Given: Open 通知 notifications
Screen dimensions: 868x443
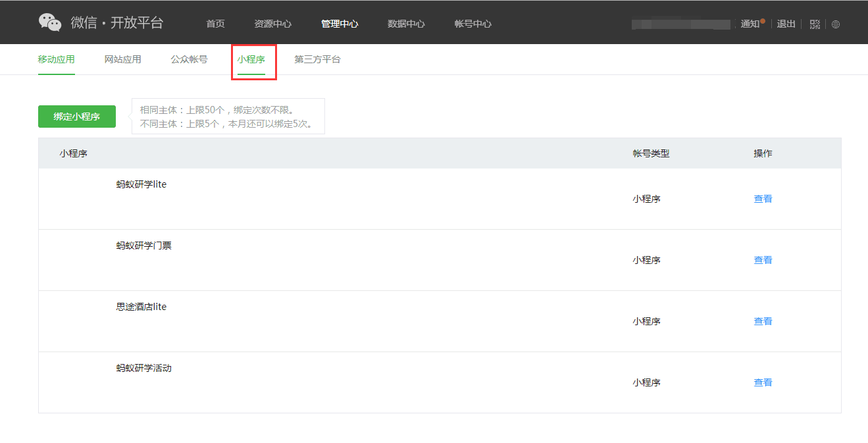Looking at the screenshot, I should pos(750,24).
